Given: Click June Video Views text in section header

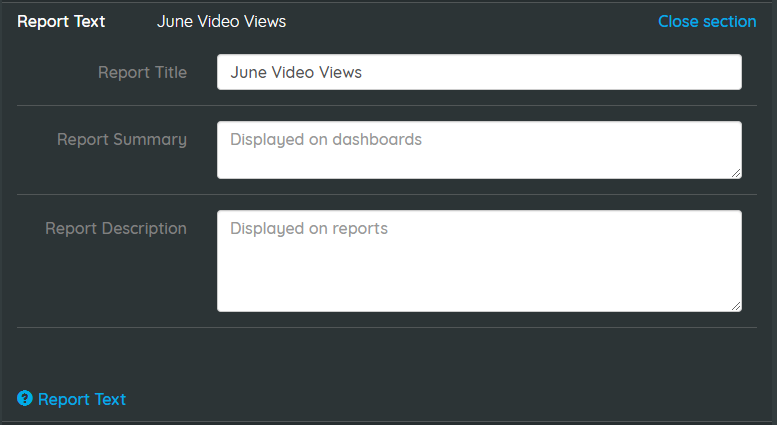Looking at the screenshot, I should (x=222, y=21).
